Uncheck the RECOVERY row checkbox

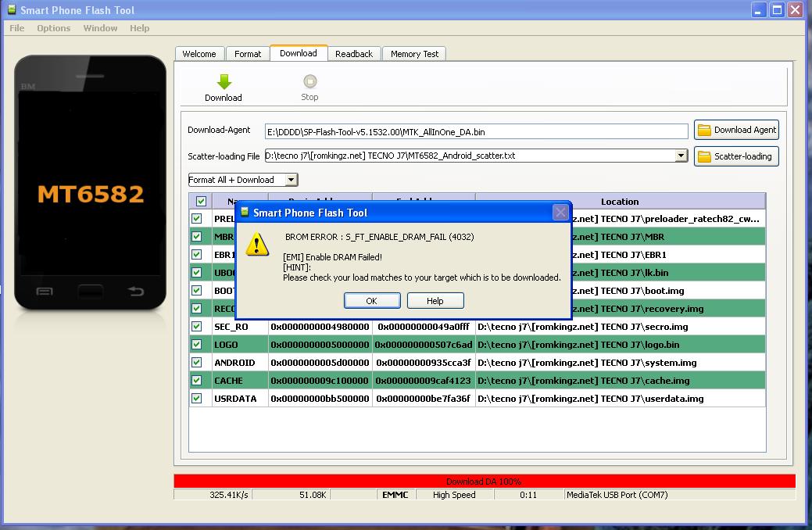point(197,308)
